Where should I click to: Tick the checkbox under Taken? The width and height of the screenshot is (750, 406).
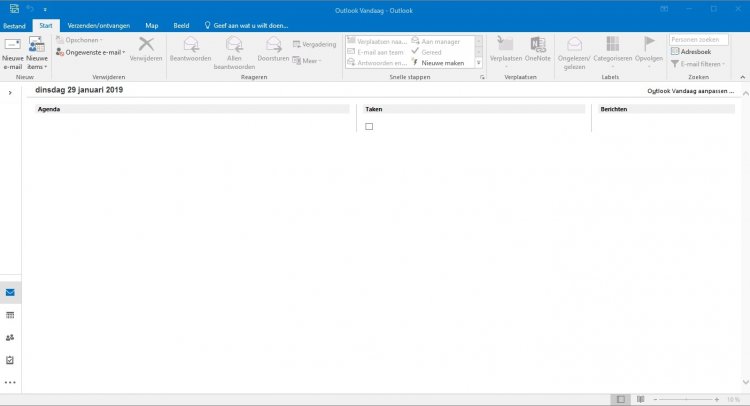[369, 126]
